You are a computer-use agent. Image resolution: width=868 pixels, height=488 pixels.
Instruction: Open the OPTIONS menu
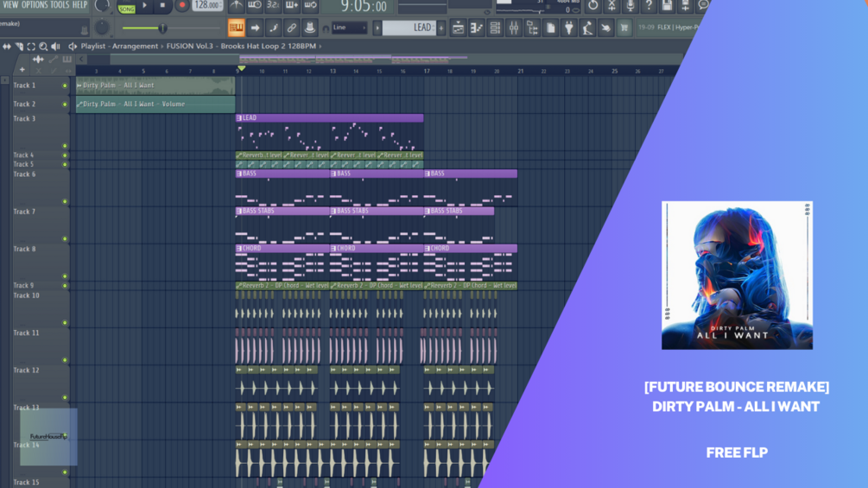tap(35, 5)
